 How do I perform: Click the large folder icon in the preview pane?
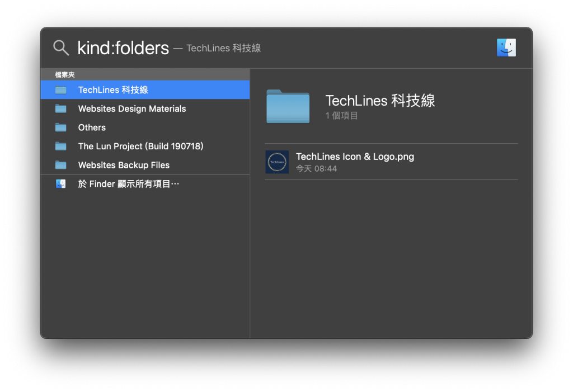pyautogui.click(x=288, y=106)
